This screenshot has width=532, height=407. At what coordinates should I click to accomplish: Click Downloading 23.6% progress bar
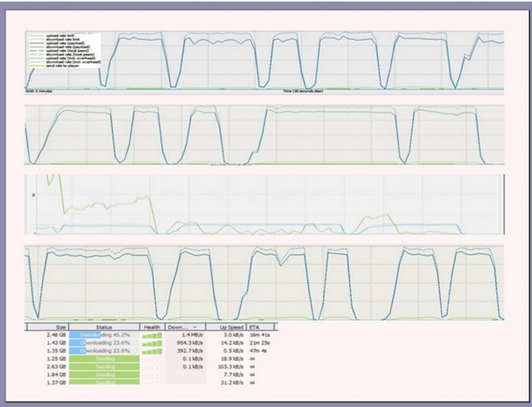click(x=104, y=343)
